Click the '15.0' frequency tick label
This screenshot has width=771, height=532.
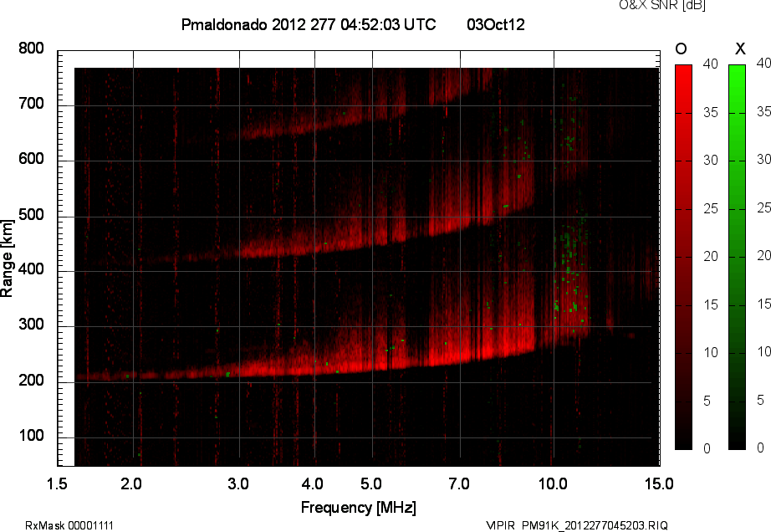pyautogui.click(x=659, y=483)
